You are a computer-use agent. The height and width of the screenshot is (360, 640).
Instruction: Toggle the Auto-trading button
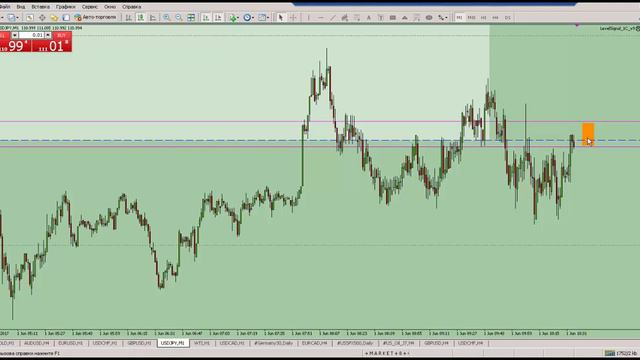click(x=96, y=18)
